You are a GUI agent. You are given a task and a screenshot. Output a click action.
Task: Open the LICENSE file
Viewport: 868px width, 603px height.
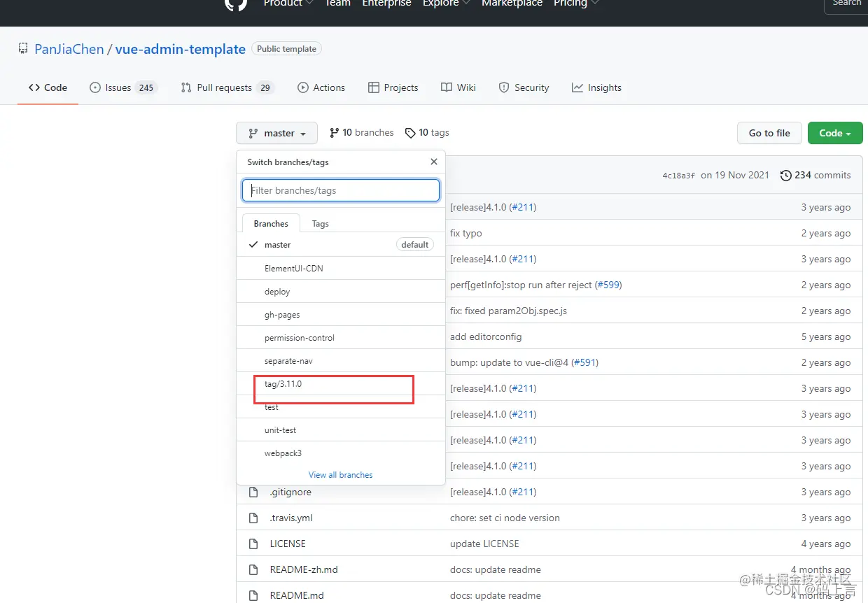(x=288, y=544)
